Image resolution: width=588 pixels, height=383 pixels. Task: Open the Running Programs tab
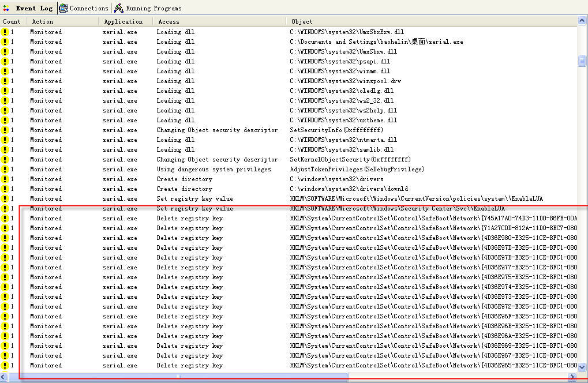(x=148, y=8)
